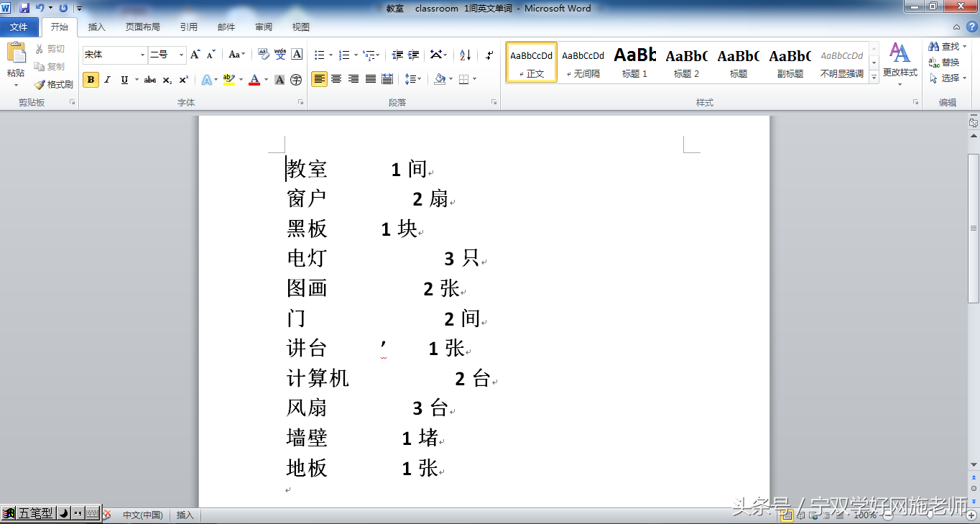Apply superscript formatting
The height and width of the screenshot is (524, 980).
[x=184, y=80]
